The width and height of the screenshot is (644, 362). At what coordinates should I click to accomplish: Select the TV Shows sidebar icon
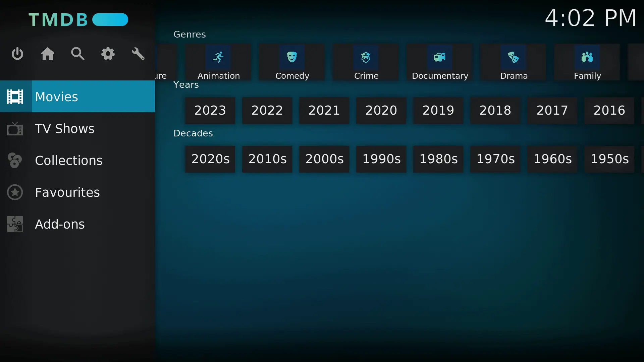pyautogui.click(x=15, y=129)
